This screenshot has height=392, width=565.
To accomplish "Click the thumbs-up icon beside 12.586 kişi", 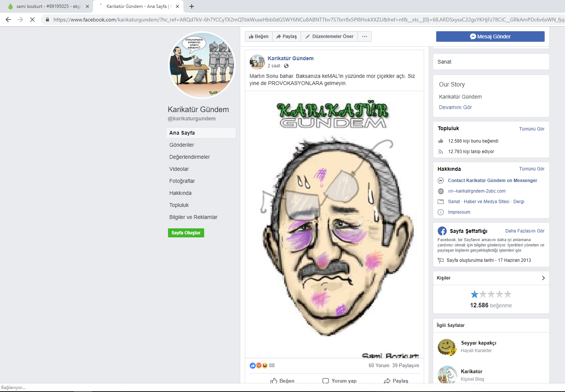I will 441,141.
